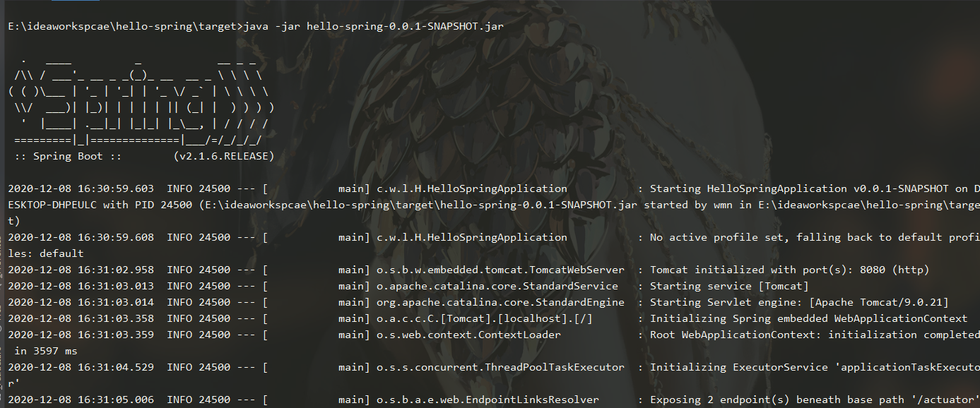
Task: Click the wrapped text 'les: default'
Action: [x=46, y=253]
